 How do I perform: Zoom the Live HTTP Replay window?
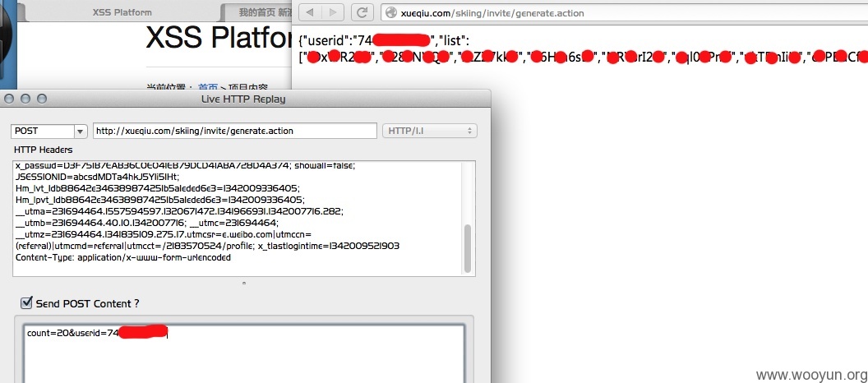42,99
